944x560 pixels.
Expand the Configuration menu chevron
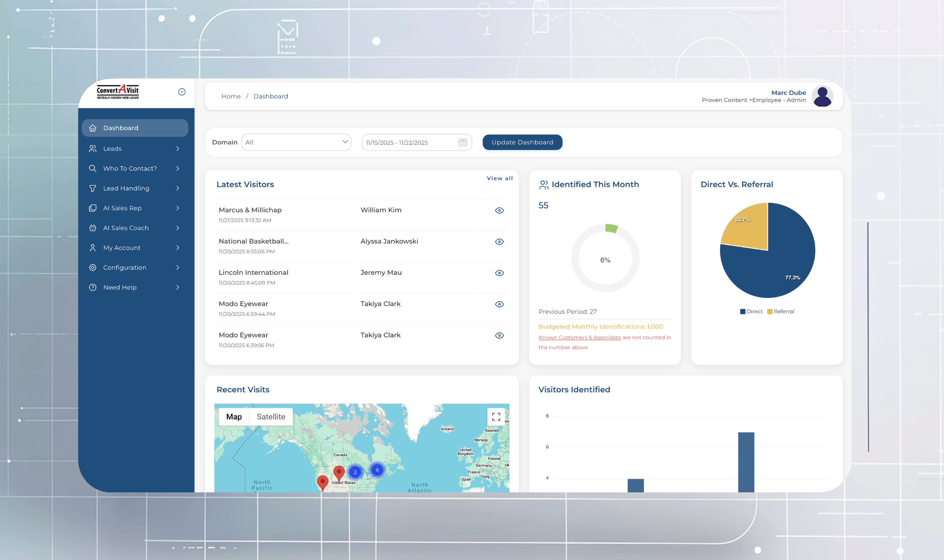click(x=177, y=268)
